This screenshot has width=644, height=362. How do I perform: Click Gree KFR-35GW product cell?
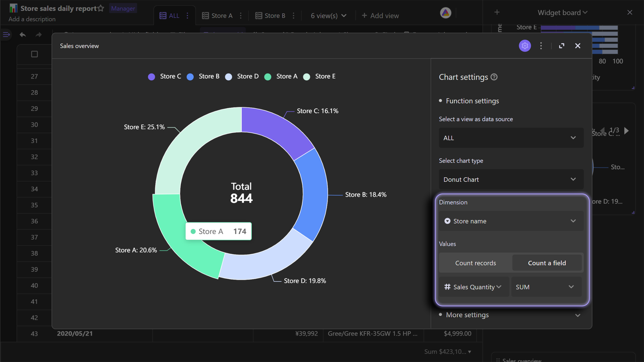click(373, 333)
